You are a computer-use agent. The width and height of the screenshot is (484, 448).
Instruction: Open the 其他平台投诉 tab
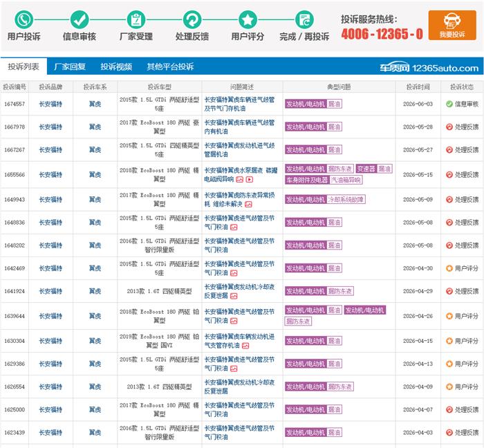coord(170,66)
